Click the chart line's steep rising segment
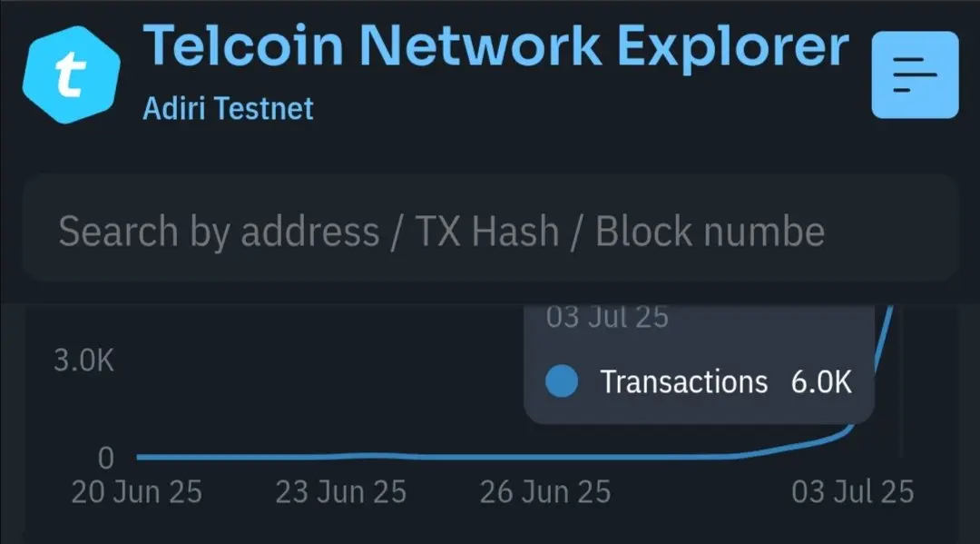This screenshot has width=980, height=544. click(883, 344)
